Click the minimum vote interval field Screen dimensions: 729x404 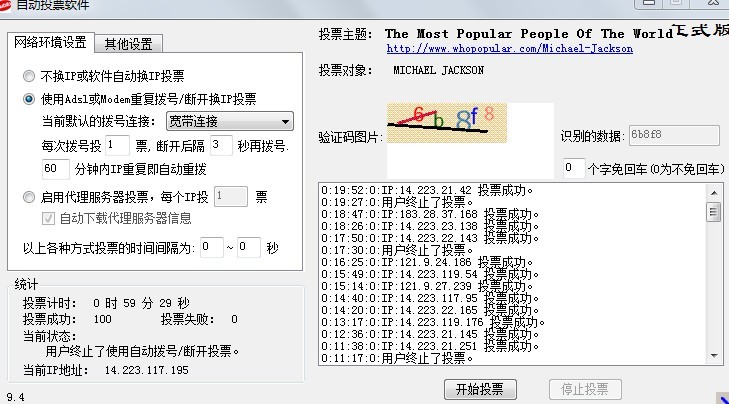tap(212, 247)
